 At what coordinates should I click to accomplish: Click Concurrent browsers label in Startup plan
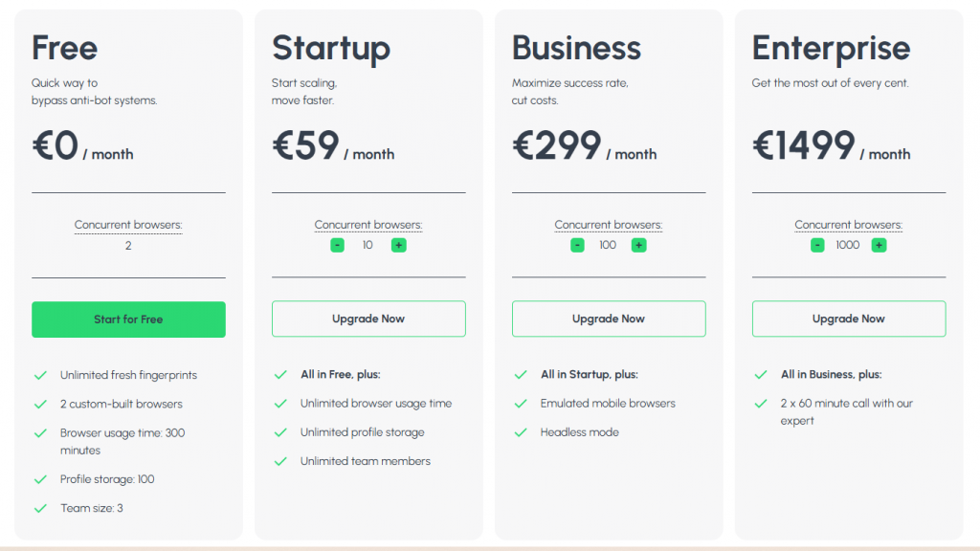pos(368,226)
